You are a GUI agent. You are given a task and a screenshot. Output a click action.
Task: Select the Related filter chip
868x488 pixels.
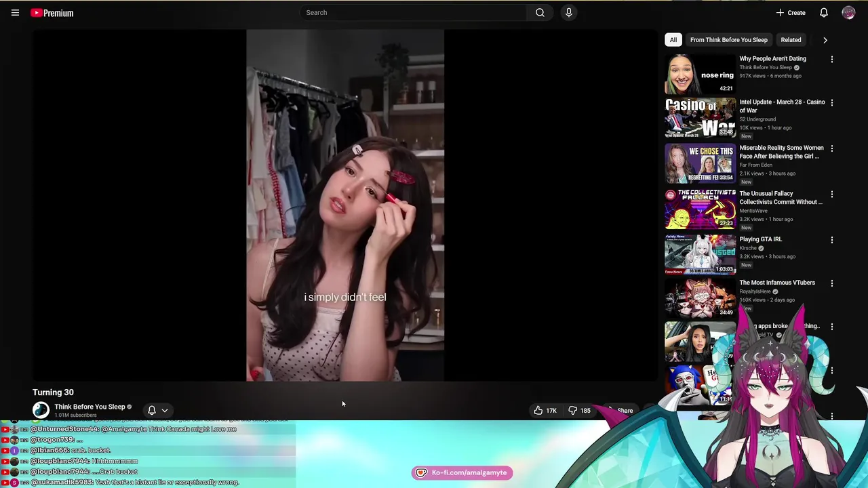pos(791,40)
